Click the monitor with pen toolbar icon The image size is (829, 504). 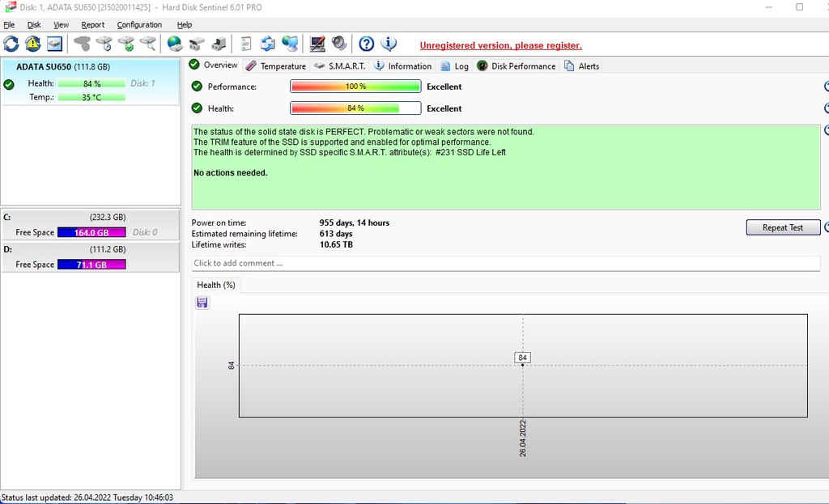point(317,44)
